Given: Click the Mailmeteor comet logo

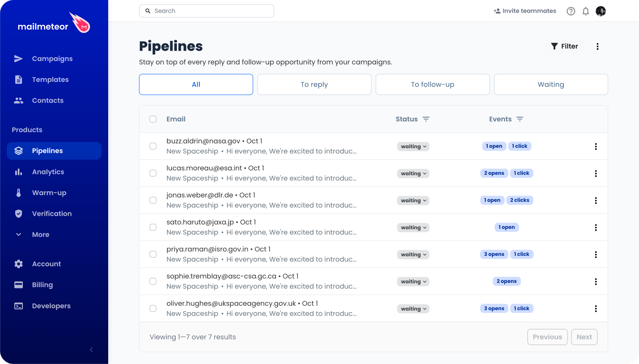Looking at the screenshot, I should coord(80,23).
